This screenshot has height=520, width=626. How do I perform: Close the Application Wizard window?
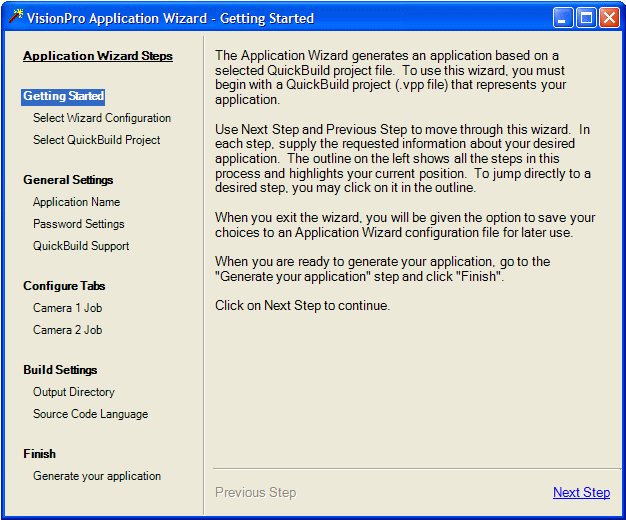click(609, 18)
